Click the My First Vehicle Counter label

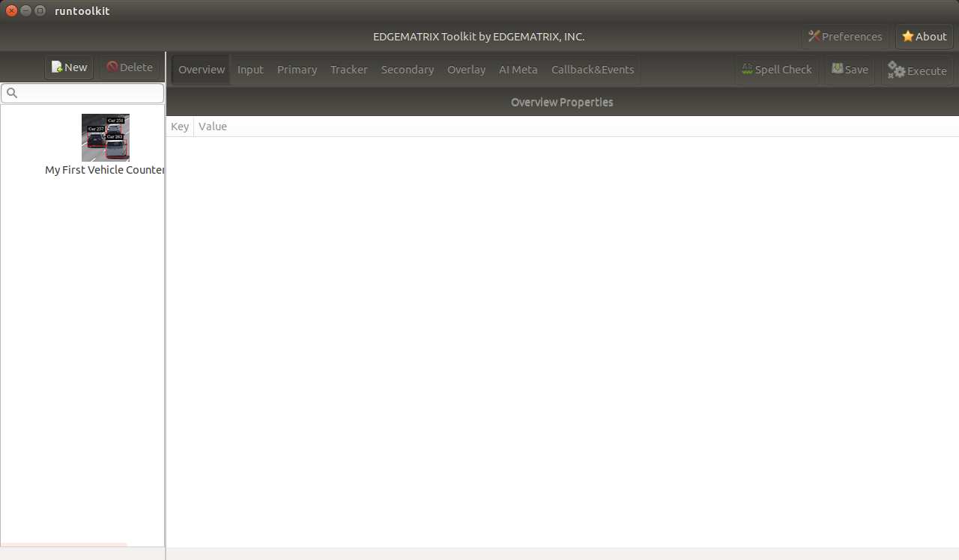[x=105, y=170]
